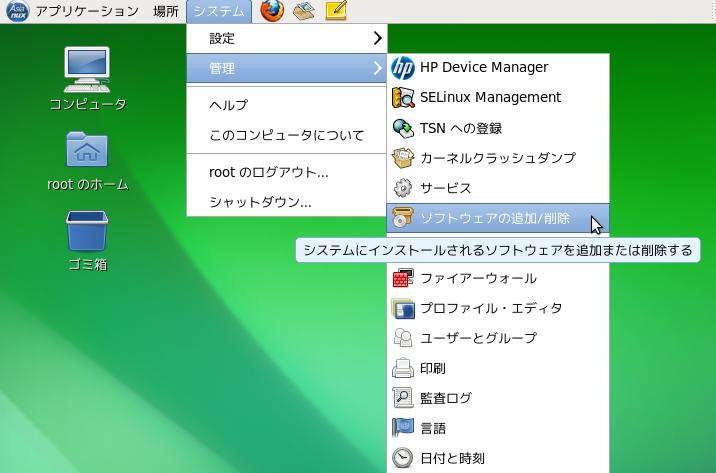Click シャットダウン...
This screenshot has height=473, width=716.
pyautogui.click(x=260, y=202)
